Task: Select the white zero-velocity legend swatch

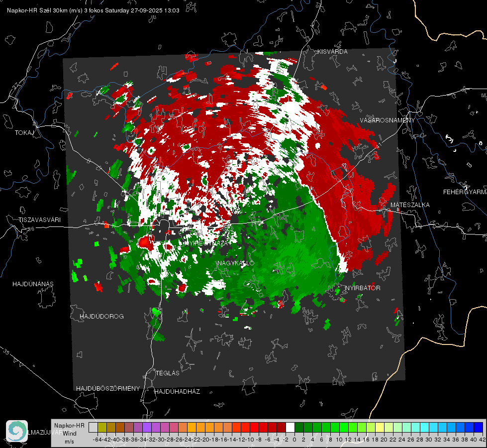Action: pos(290,428)
